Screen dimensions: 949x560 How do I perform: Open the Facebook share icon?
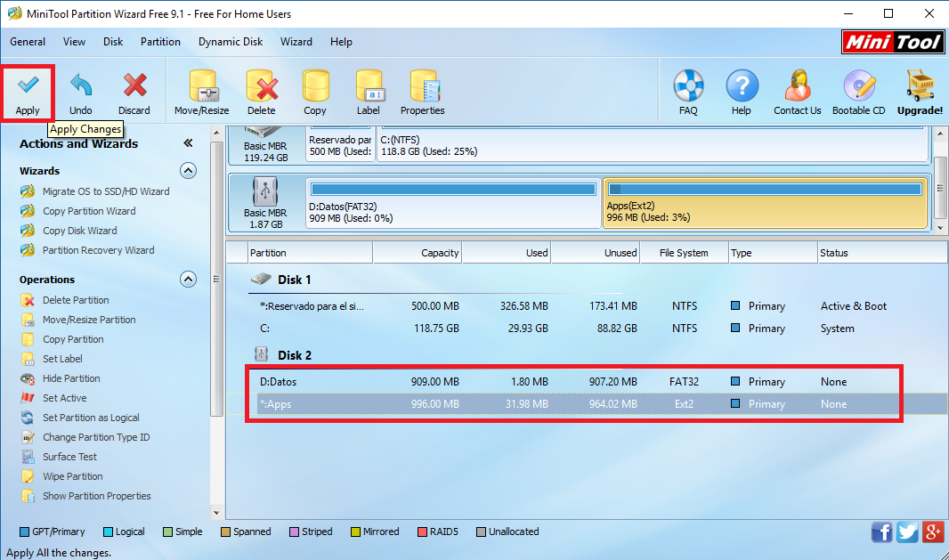tap(882, 532)
